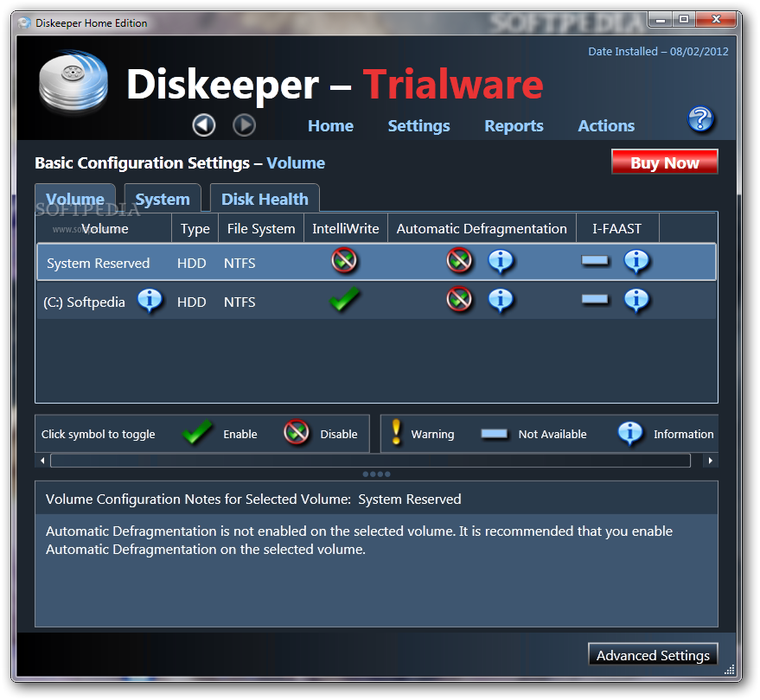This screenshot has width=760, height=700.
Task: Maximize the Diskeeper Home Edition window
Action: 684,19
